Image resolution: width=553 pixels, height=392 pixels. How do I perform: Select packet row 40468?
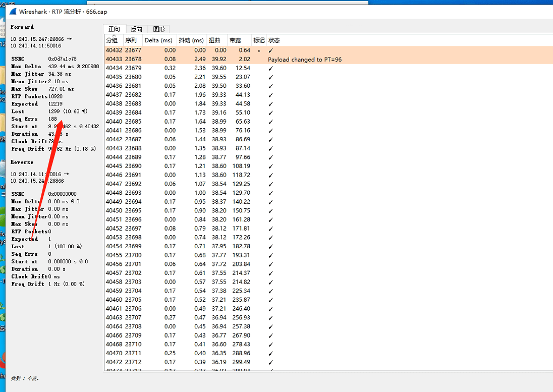(328, 344)
